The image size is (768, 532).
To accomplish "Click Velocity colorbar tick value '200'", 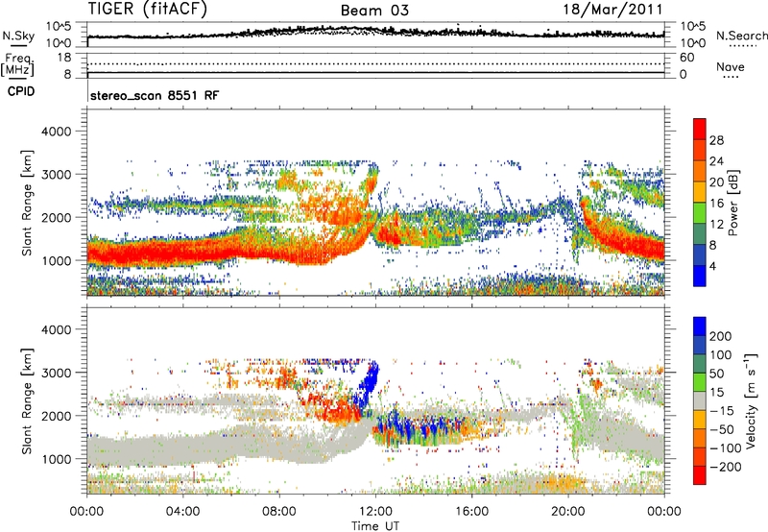I will point(721,336).
